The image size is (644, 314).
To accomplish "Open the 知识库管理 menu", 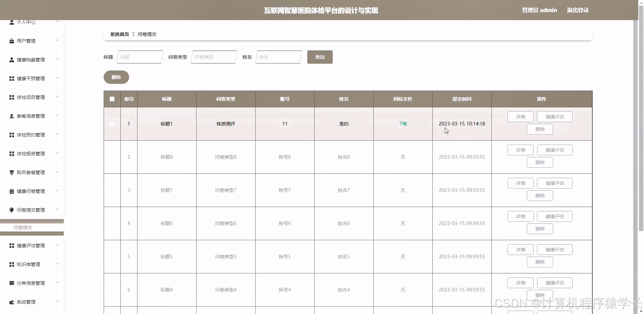I will pos(32,264).
